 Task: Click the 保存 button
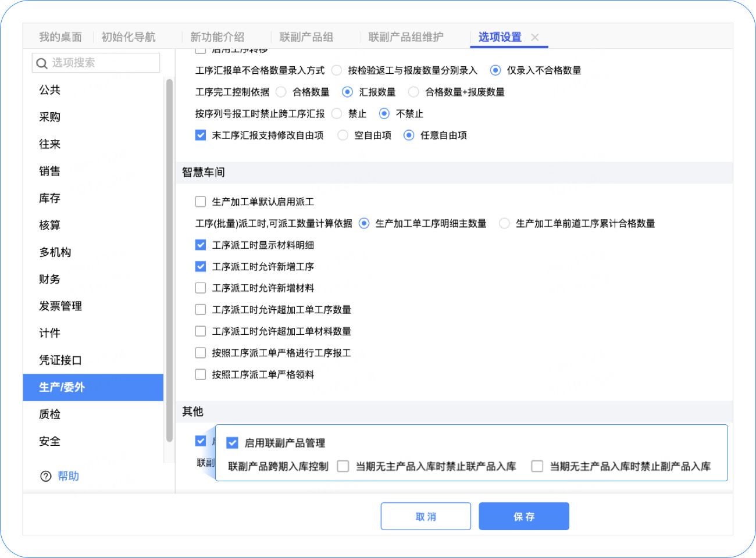coord(524,516)
